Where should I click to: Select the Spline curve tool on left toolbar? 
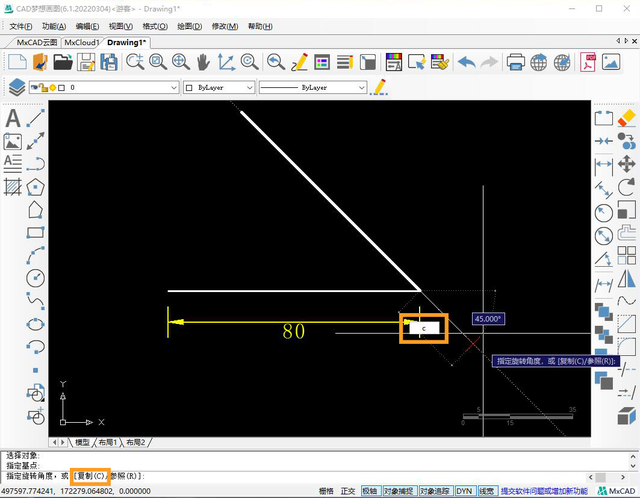36,301
